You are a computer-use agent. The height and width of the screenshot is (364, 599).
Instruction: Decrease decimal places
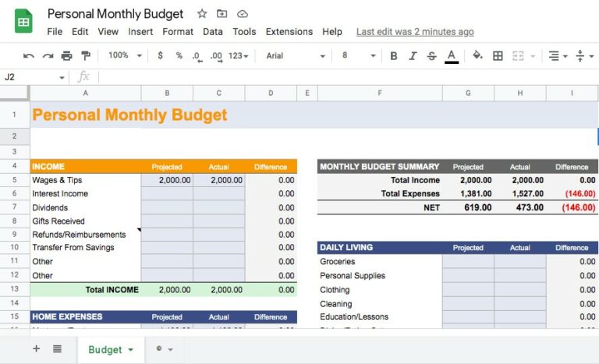(197, 57)
